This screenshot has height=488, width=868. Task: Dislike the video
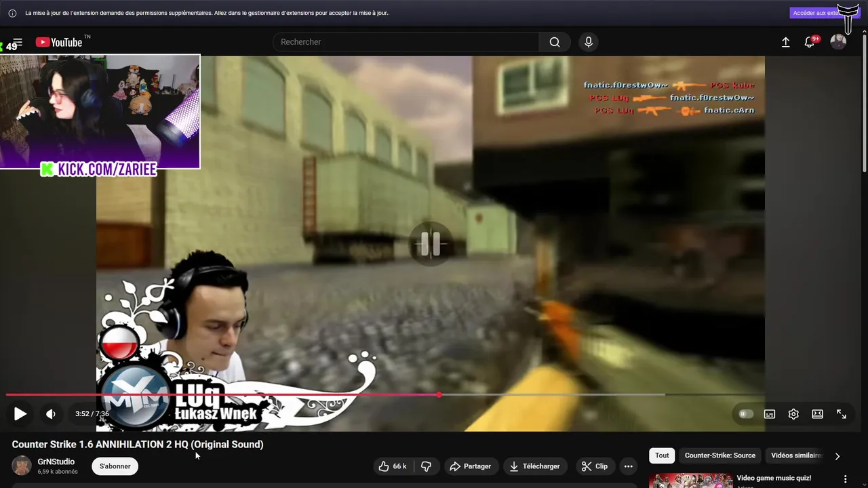click(x=426, y=466)
